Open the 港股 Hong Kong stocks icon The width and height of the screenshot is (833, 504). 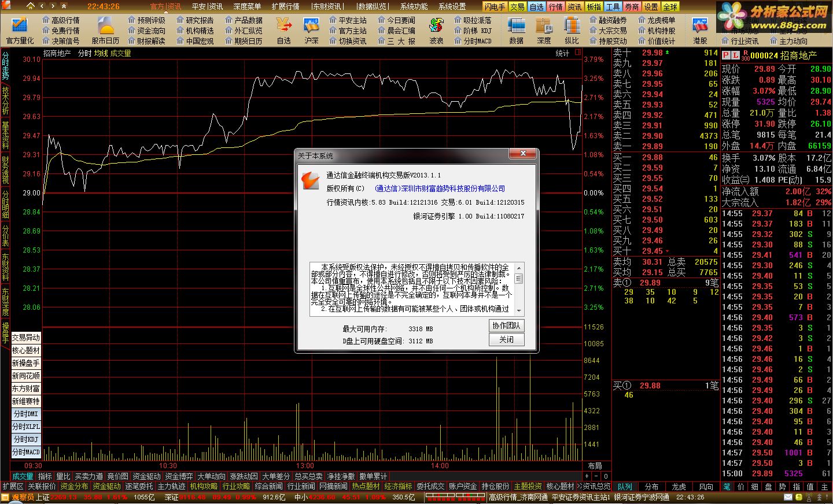click(700, 30)
